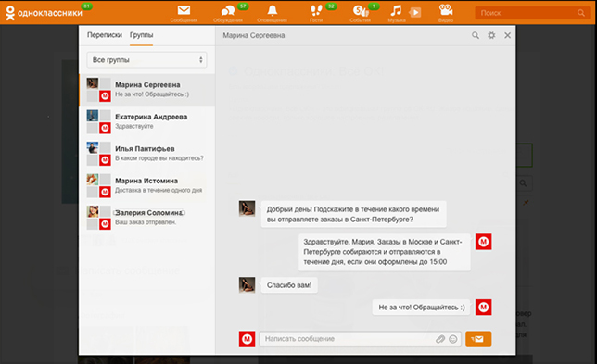Open conversation with Екатерина Андреева

click(x=147, y=121)
